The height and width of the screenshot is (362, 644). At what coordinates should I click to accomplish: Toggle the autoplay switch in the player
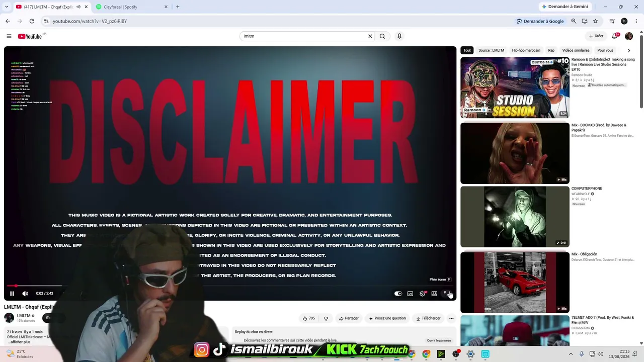[398, 294]
